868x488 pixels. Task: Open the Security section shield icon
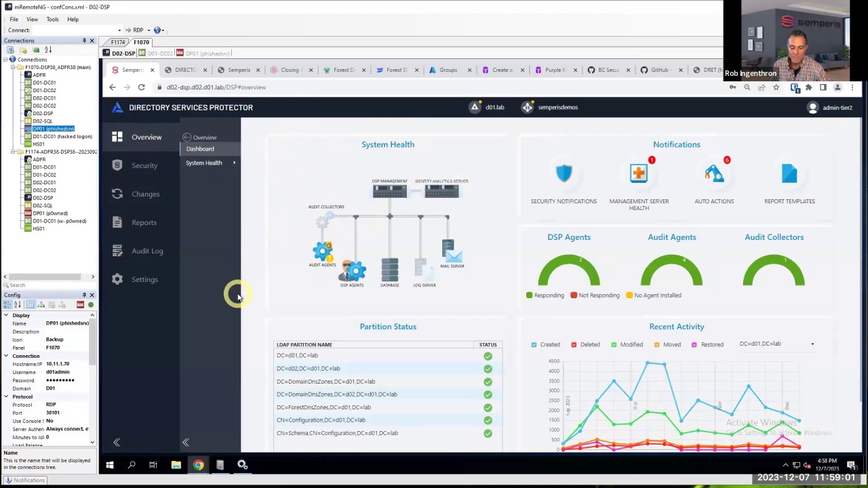[x=117, y=165]
